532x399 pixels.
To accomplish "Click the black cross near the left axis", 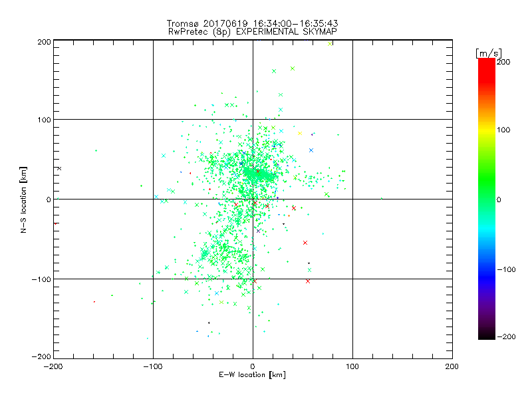I will (x=59, y=169).
